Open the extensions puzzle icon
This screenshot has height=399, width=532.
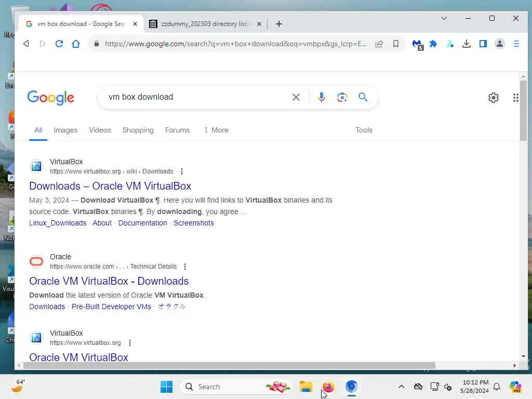pyautogui.click(x=433, y=44)
